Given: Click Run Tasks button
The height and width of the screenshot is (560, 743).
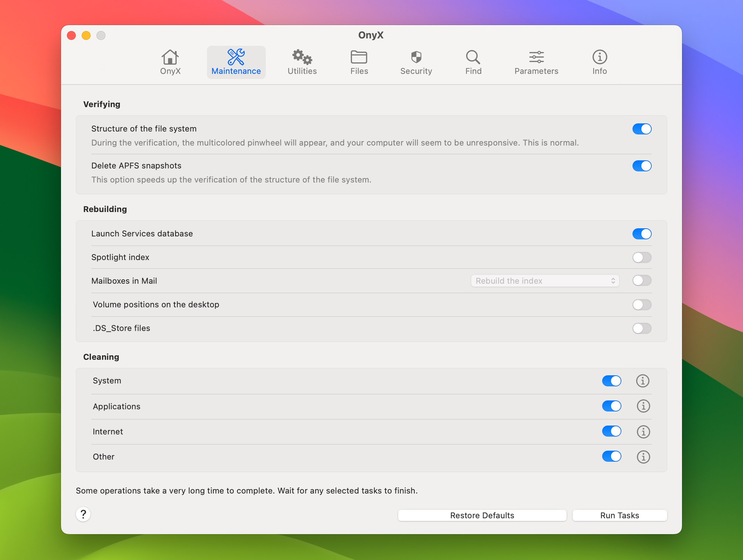Looking at the screenshot, I should pos(620,515).
